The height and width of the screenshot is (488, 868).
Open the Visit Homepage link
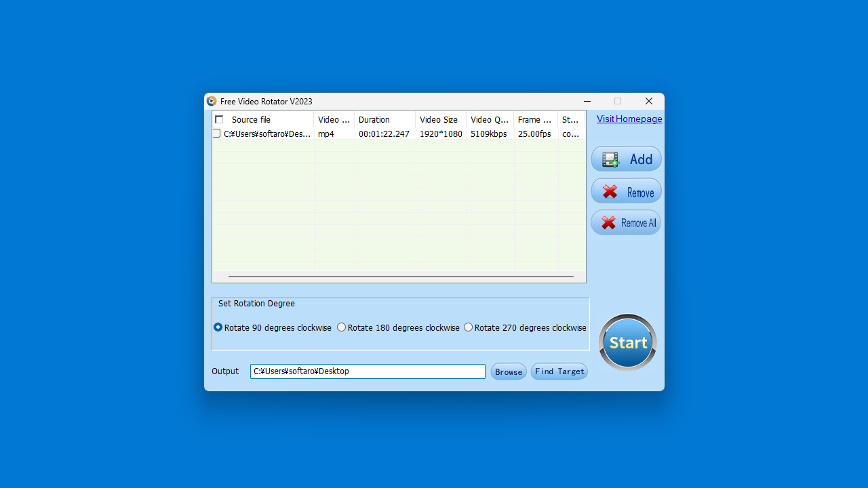point(629,119)
